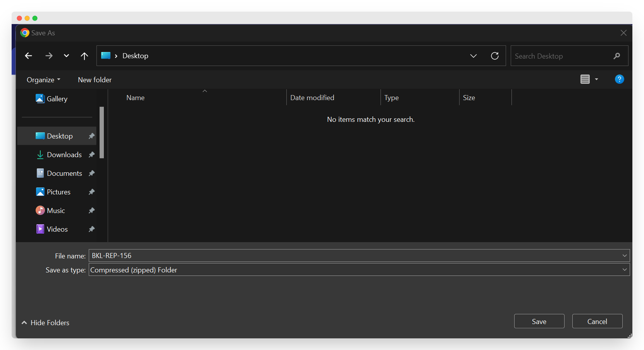Unpin Downloads using its pin icon
The height and width of the screenshot is (350, 644).
[91, 155]
